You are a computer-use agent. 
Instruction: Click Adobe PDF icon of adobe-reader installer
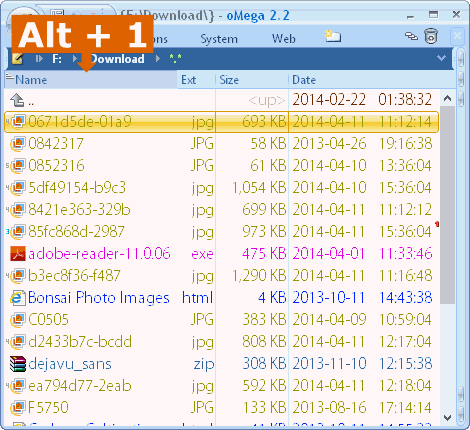point(18,254)
